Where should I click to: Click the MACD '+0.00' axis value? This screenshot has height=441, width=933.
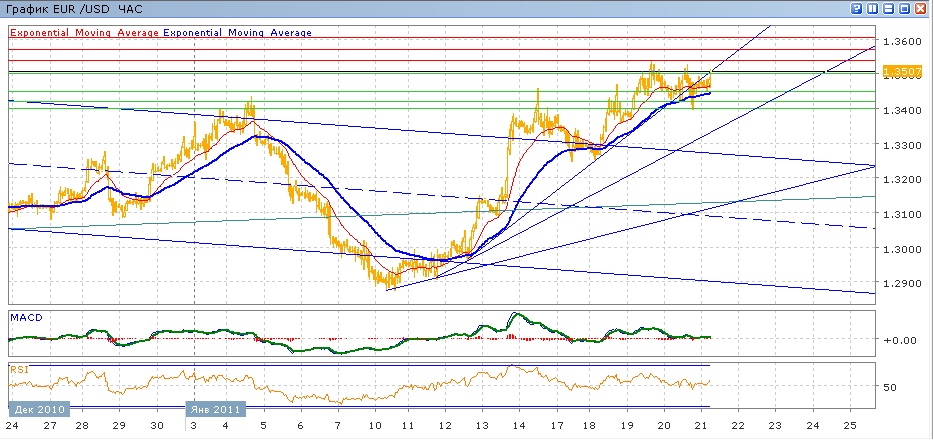click(898, 340)
